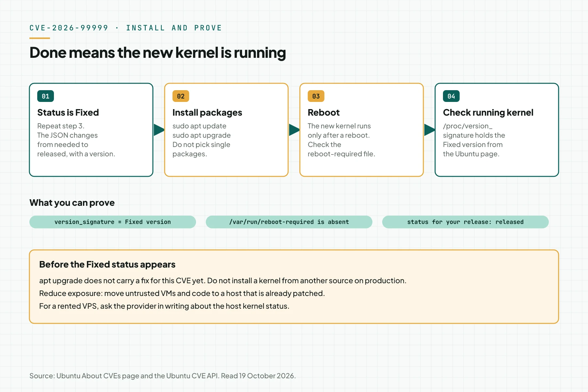The width and height of the screenshot is (588, 392).
Task: Click the 'Install packages' card title
Action: (x=207, y=113)
